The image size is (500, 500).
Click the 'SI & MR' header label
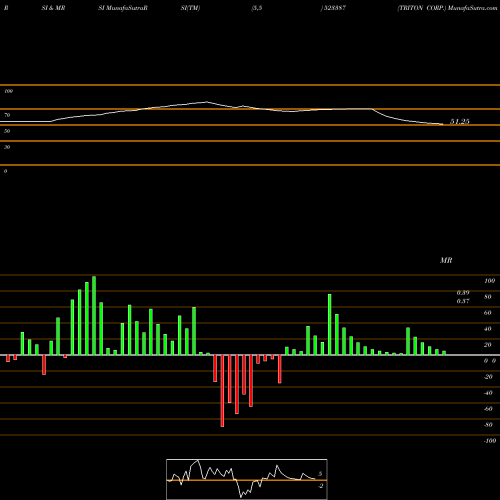pyautogui.click(x=53, y=8)
